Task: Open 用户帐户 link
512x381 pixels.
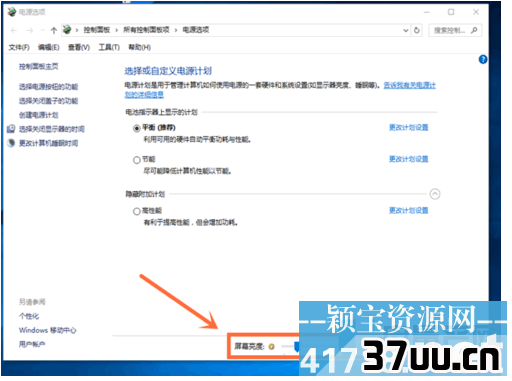Action: pyautogui.click(x=32, y=344)
